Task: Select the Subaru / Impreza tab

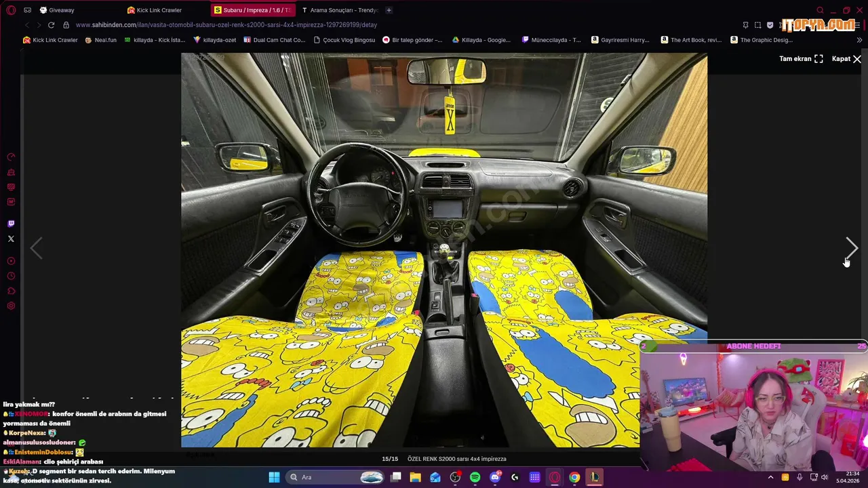Action: [x=252, y=10]
